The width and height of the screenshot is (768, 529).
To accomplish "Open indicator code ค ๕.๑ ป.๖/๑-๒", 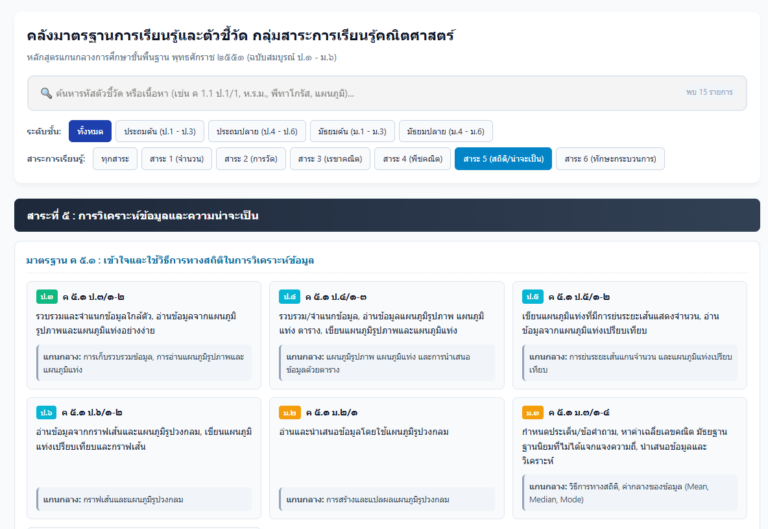I will coord(92,412).
